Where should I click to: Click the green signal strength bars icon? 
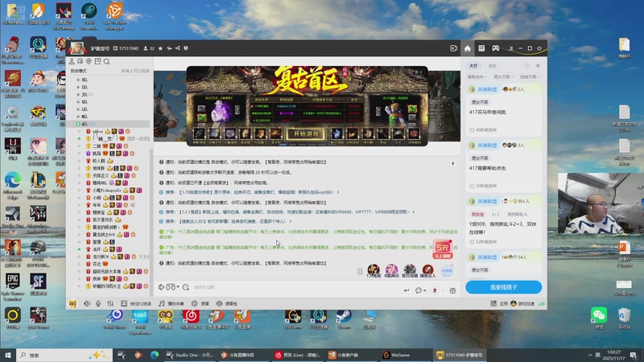[x=541, y=304]
